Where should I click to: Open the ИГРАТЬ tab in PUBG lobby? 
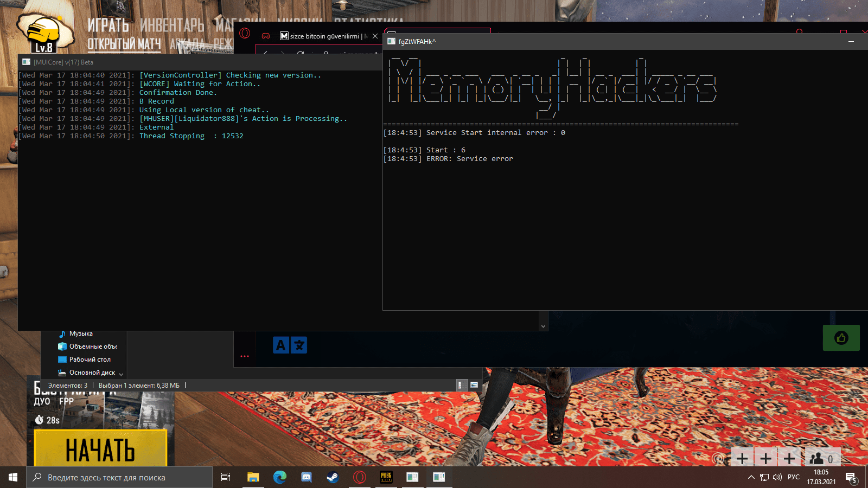[108, 25]
